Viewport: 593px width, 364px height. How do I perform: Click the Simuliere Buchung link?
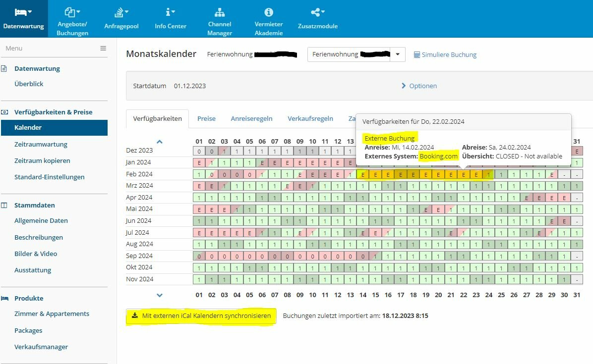tap(445, 55)
